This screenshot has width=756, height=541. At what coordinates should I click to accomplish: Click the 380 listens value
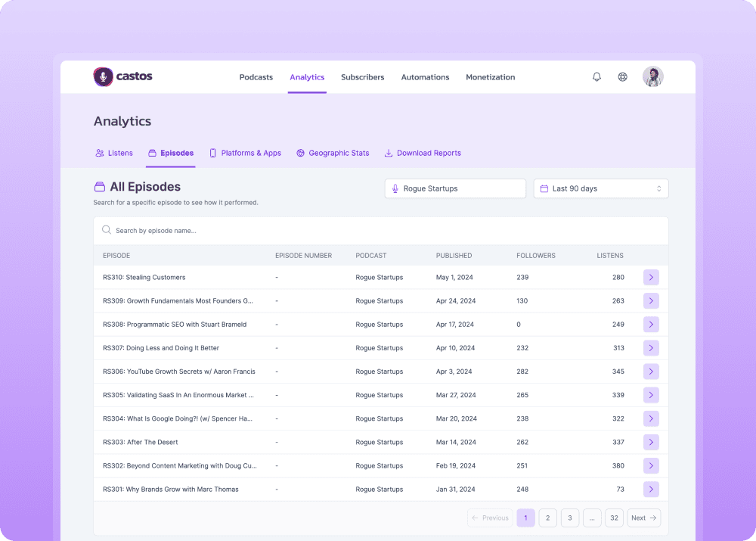(618, 465)
